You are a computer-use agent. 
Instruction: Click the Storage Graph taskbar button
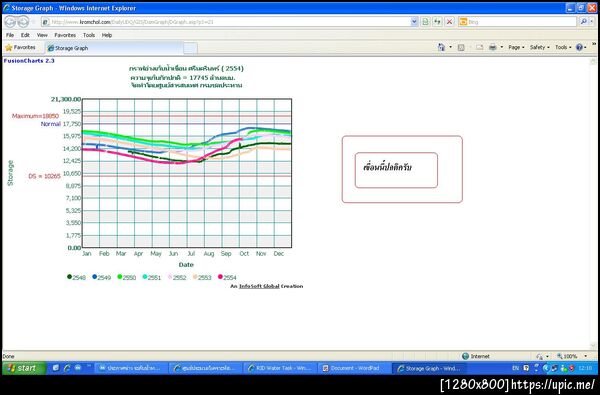pyautogui.click(x=429, y=368)
